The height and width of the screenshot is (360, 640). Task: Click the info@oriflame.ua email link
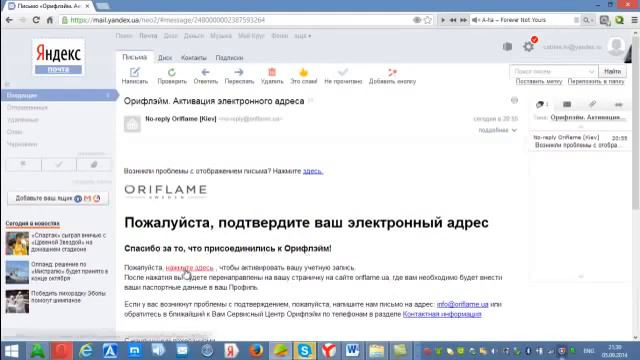coord(462,304)
